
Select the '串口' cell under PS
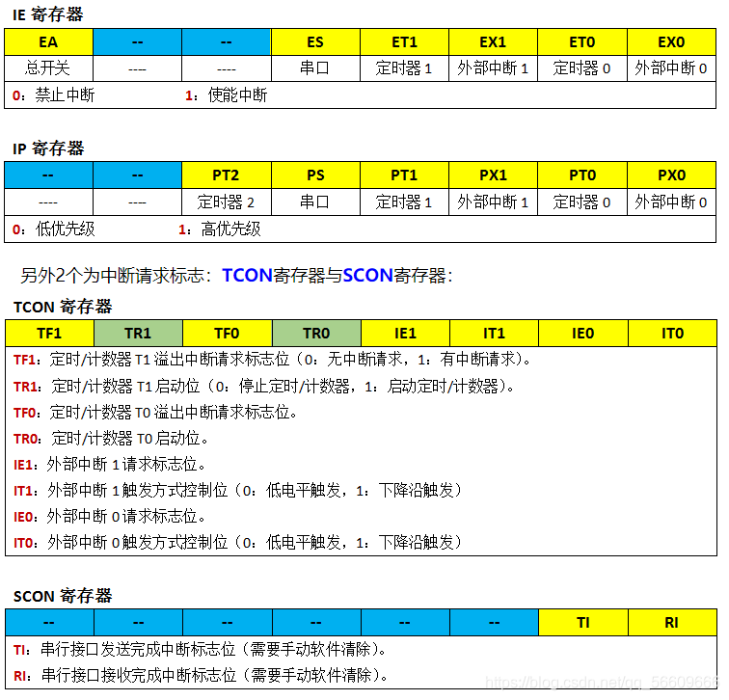tap(315, 202)
